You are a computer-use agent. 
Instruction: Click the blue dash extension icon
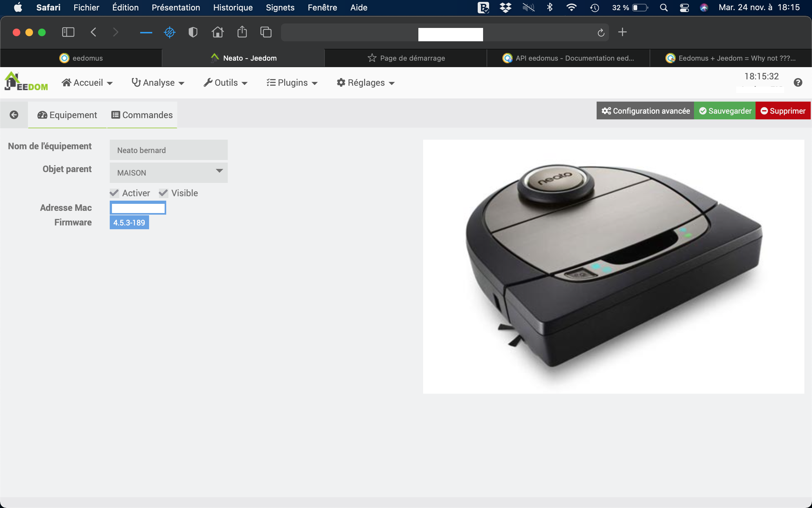[146, 33]
